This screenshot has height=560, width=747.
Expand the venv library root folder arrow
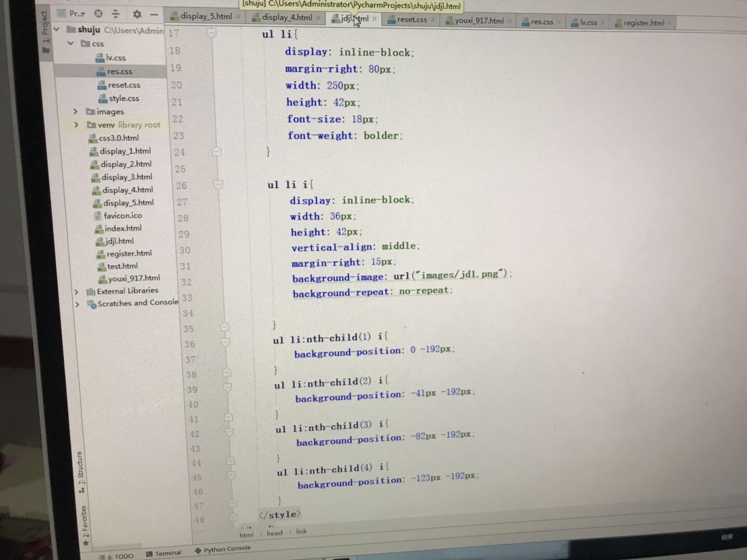76,125
